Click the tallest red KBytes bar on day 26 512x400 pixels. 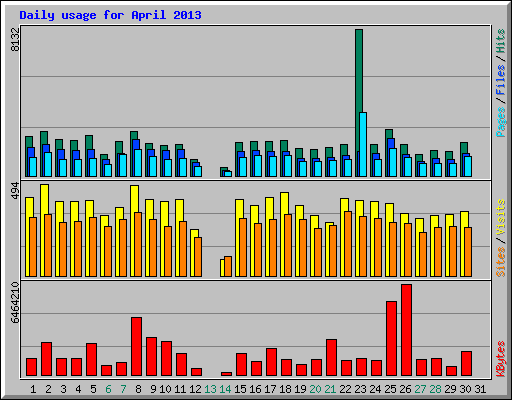coord(406,330)
